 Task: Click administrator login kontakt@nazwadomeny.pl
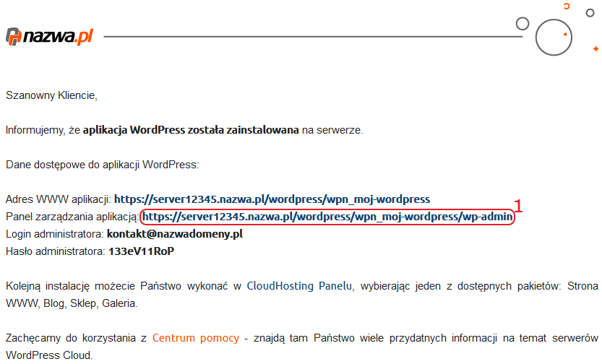pos(175,234)
